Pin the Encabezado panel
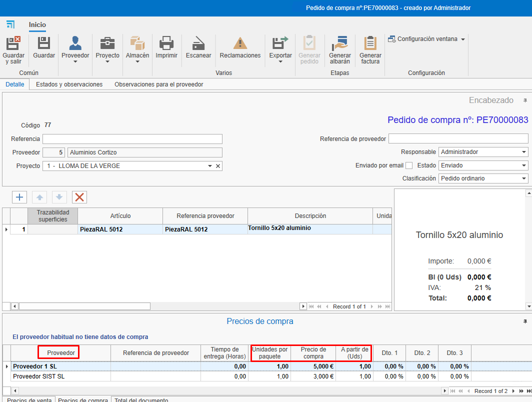Image resolution: width=532 pixels, height=402 pixels. click(x=525, y=100)
